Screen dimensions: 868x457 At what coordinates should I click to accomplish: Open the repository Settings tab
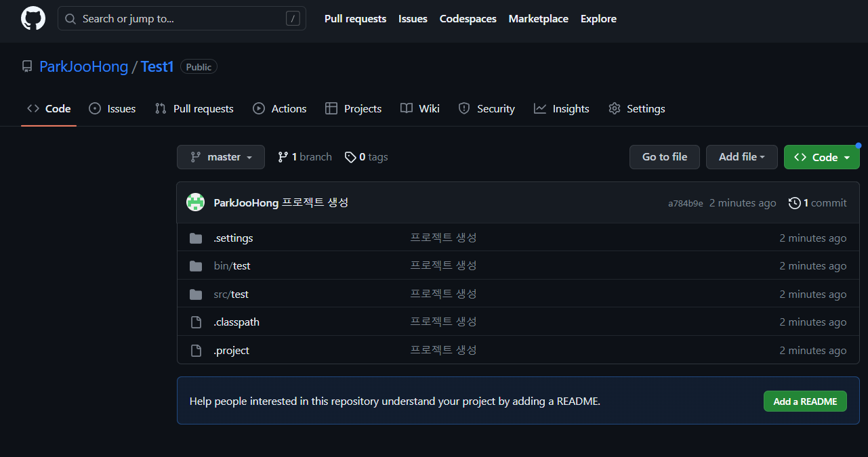tap(637, 108)
